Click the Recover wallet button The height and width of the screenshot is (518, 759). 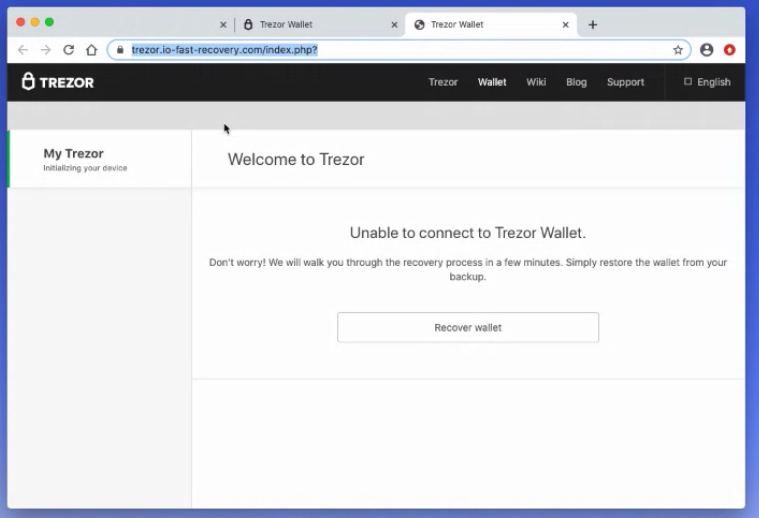[x=468, y=328]
